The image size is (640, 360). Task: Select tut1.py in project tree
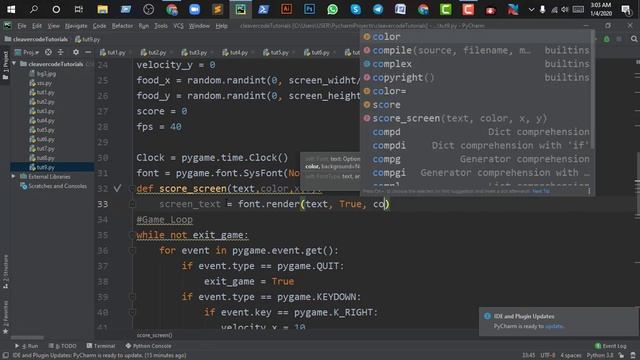(45, 92)
